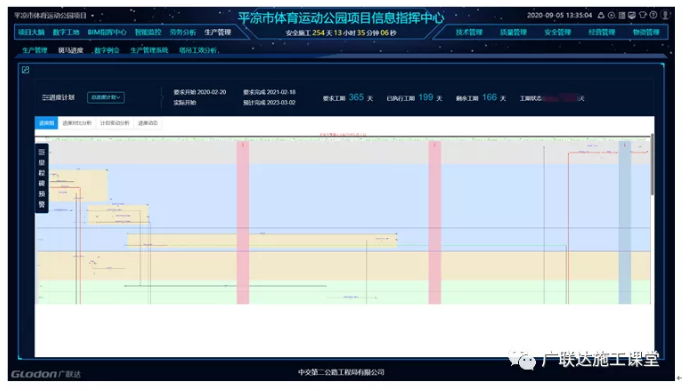Click the shirt theme icon in header

[x=643, y=15]
